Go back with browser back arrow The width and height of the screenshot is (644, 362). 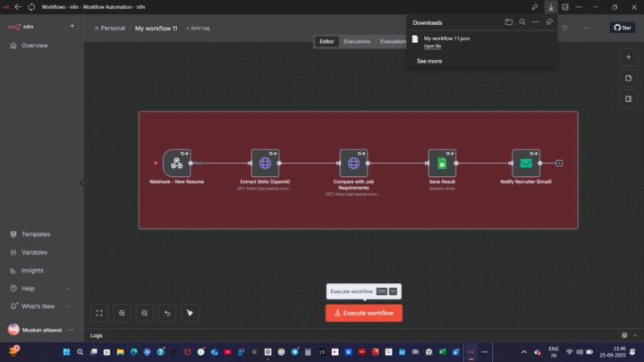(x=18, y=7)
